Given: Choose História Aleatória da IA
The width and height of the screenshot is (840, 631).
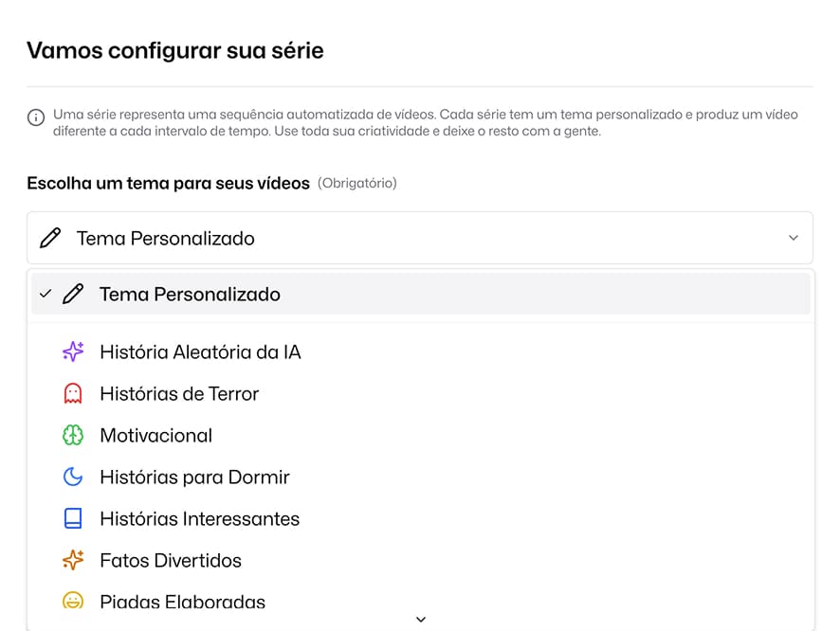Looking at the screenshot, I should (x=421, y=352).
